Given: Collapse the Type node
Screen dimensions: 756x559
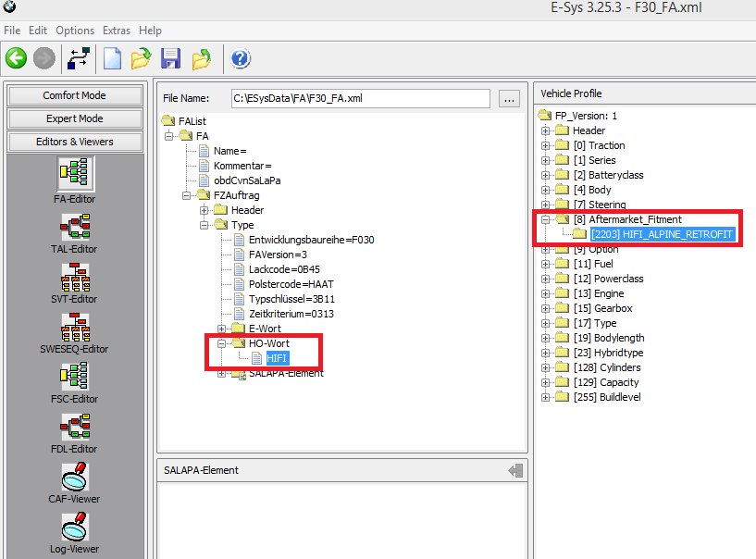Looking at the screenshot, I should coord(204,225).
